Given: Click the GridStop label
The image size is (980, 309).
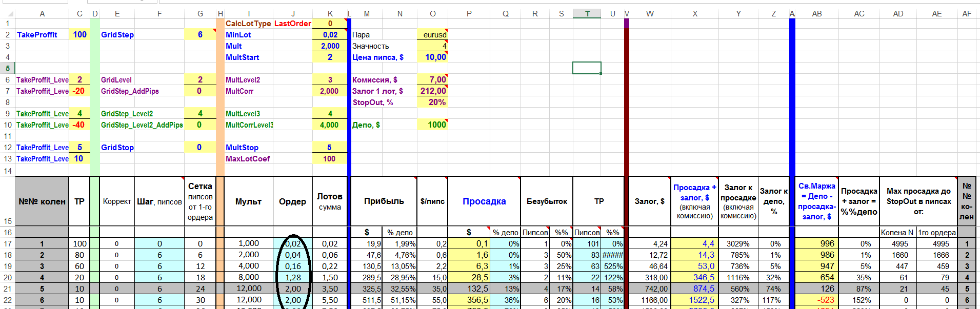Looking at the screenshot, I should coord(117,148).
